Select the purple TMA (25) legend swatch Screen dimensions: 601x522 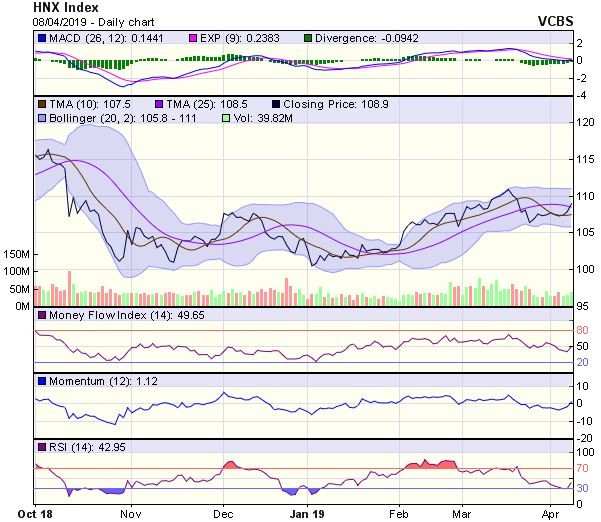tap(160, 103)
